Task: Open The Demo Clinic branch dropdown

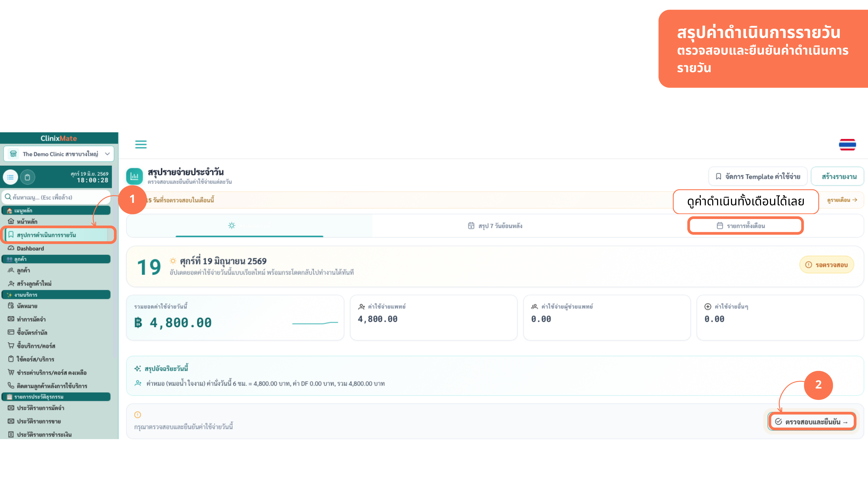Action: 59,154
